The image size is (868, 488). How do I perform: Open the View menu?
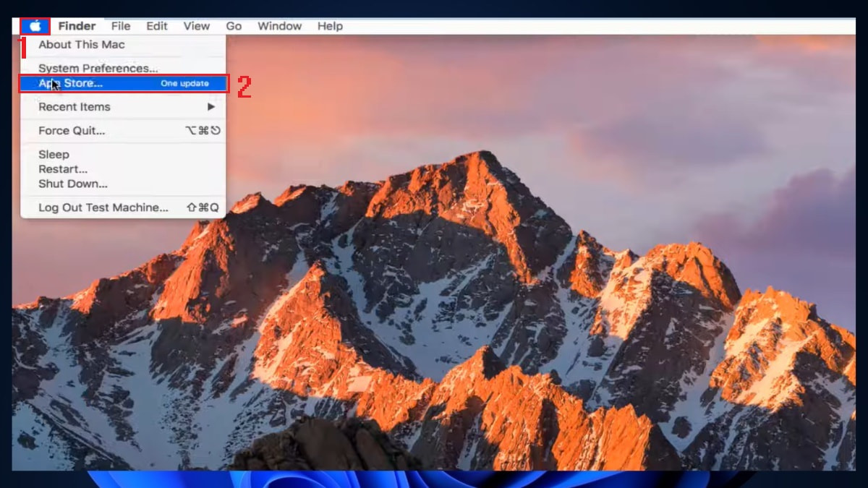click(x=196, y=26)
